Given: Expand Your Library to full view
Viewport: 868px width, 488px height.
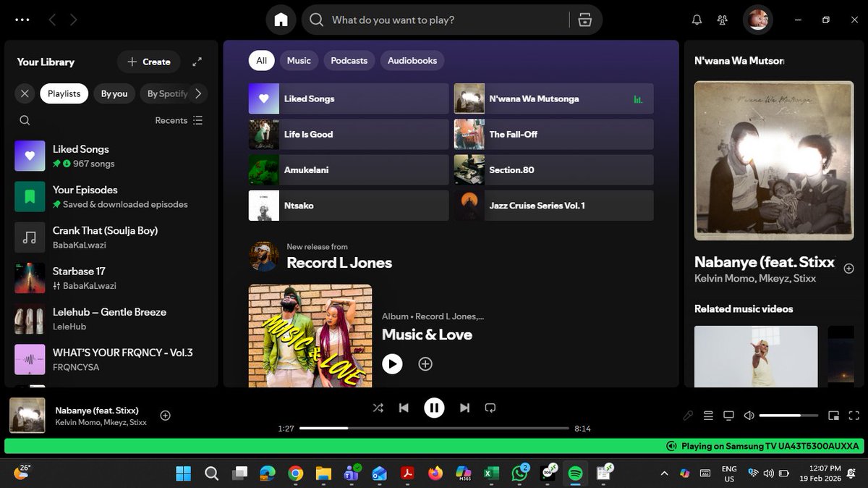Looking at the screenshot, I should click(197, 62).
